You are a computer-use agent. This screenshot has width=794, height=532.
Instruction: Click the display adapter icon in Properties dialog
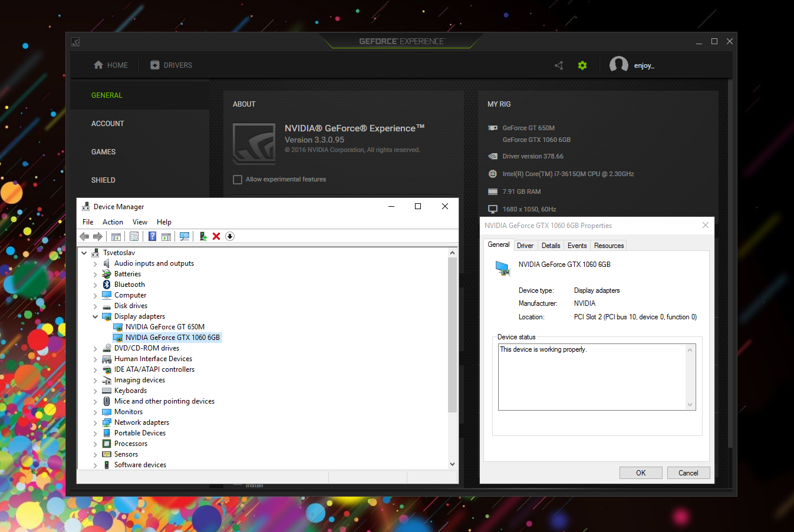pos(502,268)
